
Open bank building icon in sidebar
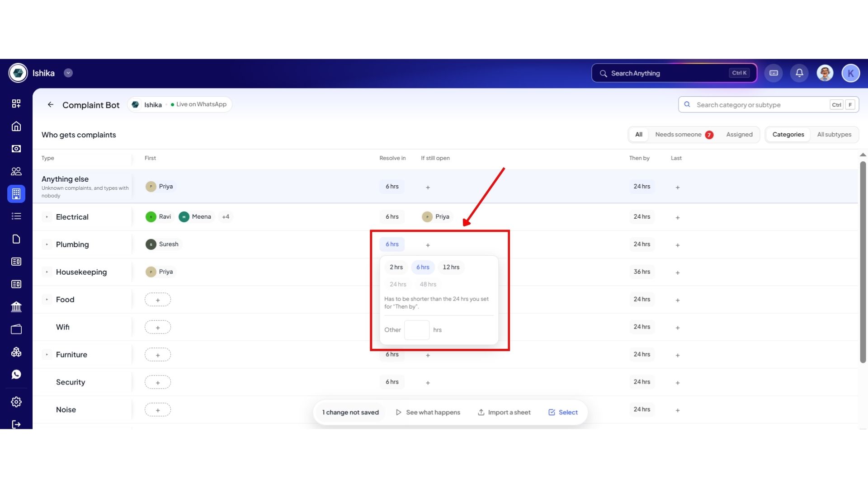(x=16, y=307)
